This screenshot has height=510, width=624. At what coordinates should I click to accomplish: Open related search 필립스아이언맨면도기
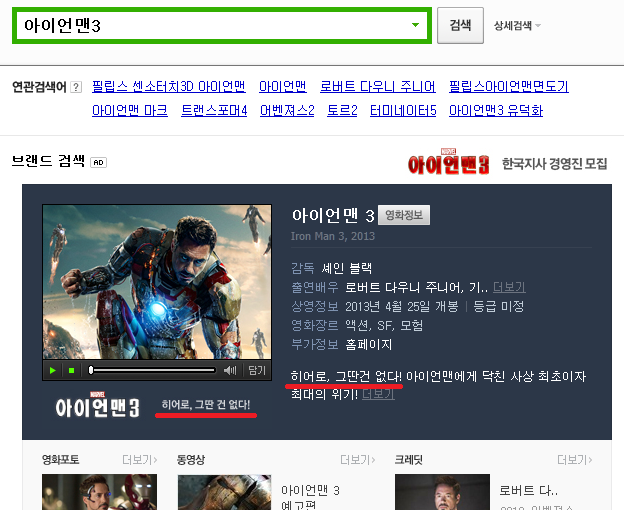[509, 87]
